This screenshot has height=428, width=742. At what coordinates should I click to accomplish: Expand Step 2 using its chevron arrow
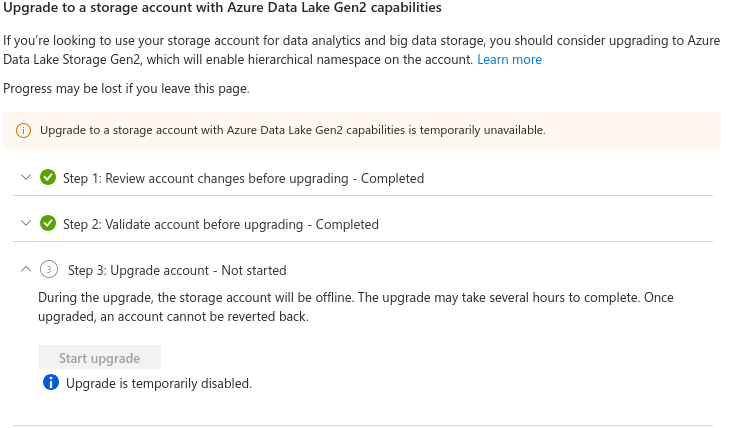click(25, 224)
